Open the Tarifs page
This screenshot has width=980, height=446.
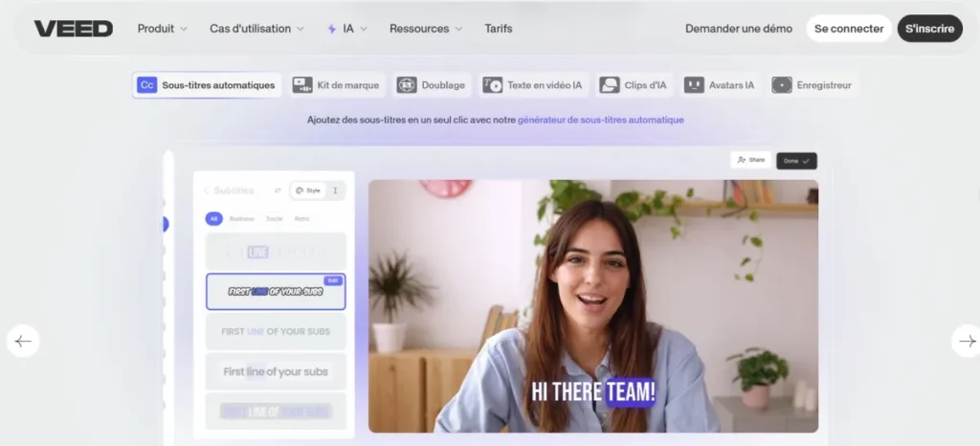click(498, 29)
